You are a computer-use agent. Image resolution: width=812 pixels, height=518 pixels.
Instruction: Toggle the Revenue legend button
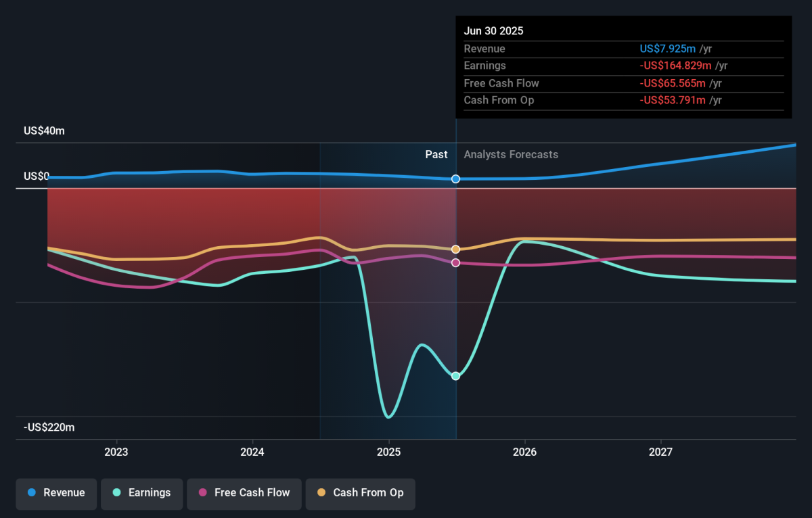57,493
